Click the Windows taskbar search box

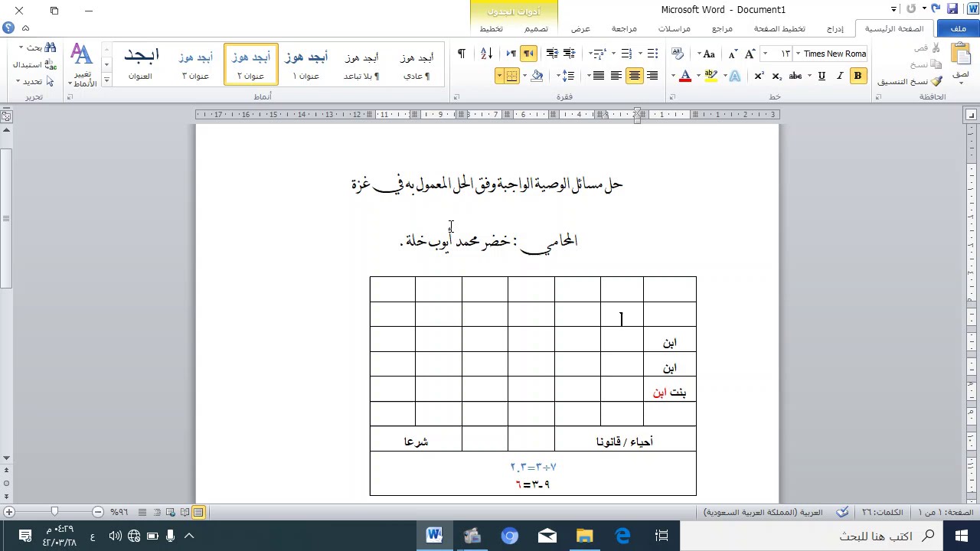pos(811,536)
